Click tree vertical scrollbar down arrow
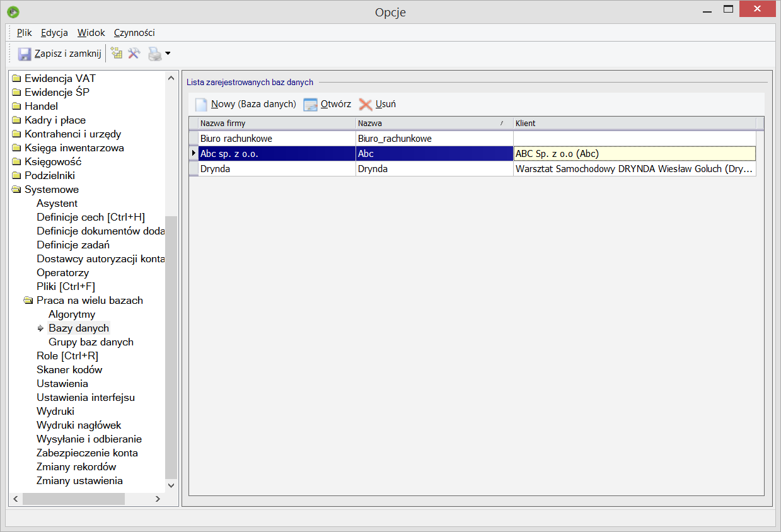 (171, 486)
